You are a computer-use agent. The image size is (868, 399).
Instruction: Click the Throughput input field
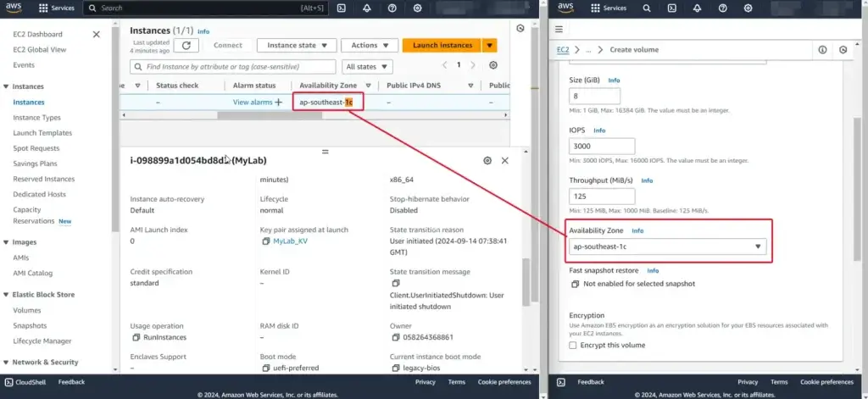pyautogui.click(x=602, y=197)
